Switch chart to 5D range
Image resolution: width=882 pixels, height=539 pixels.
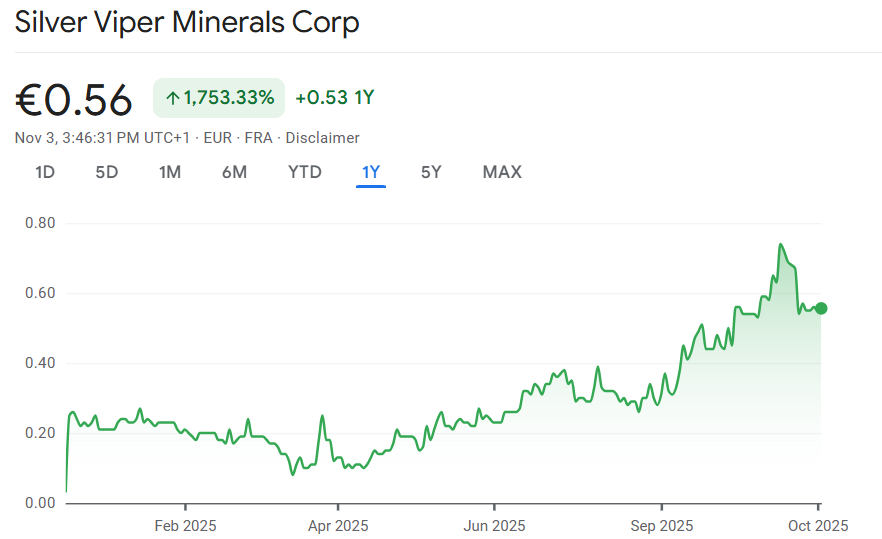click(x=107, y=172)
